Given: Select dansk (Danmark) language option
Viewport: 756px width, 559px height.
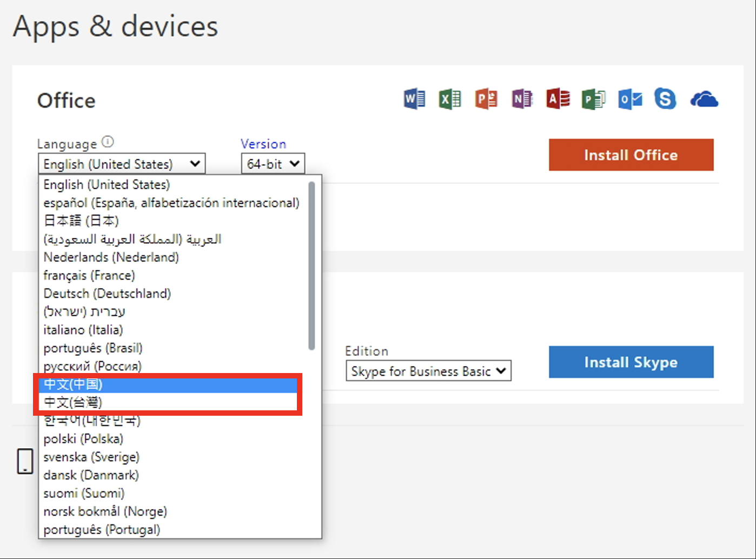Looking at the screenshot, I should click(173, 475).
